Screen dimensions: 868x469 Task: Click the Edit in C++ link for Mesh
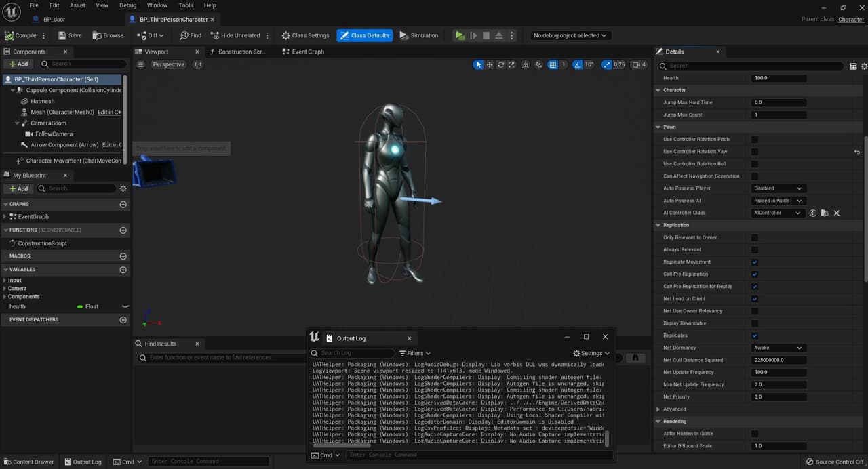(x=109, y=112)
